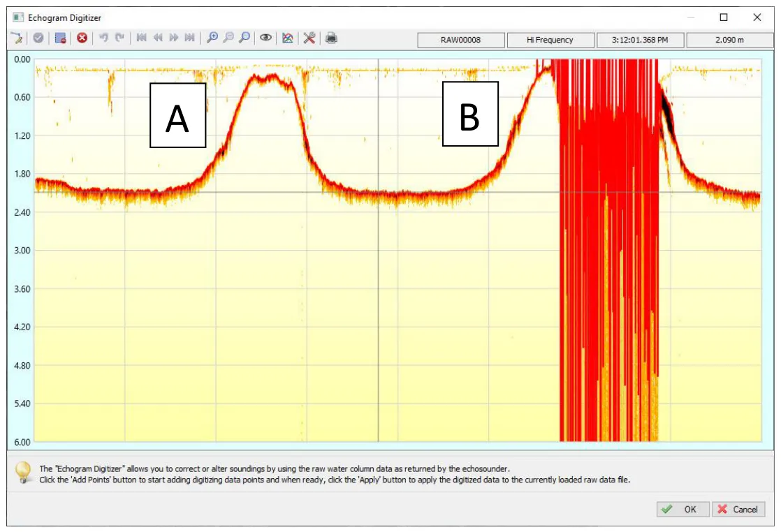
Task: Click the Add Points digitizing tool
Action: pyautogui.click(x=17, y=38)
